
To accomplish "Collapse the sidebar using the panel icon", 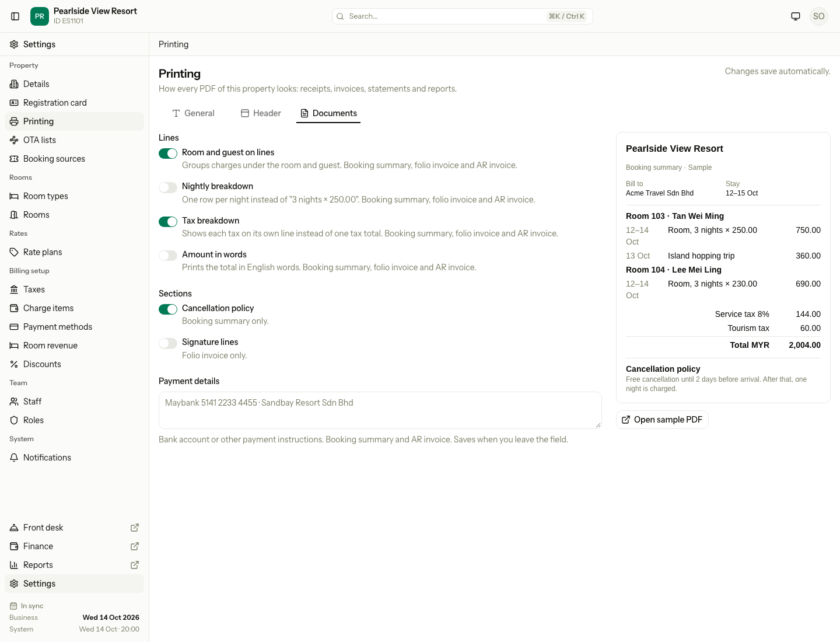I will [x=15, y=16].
